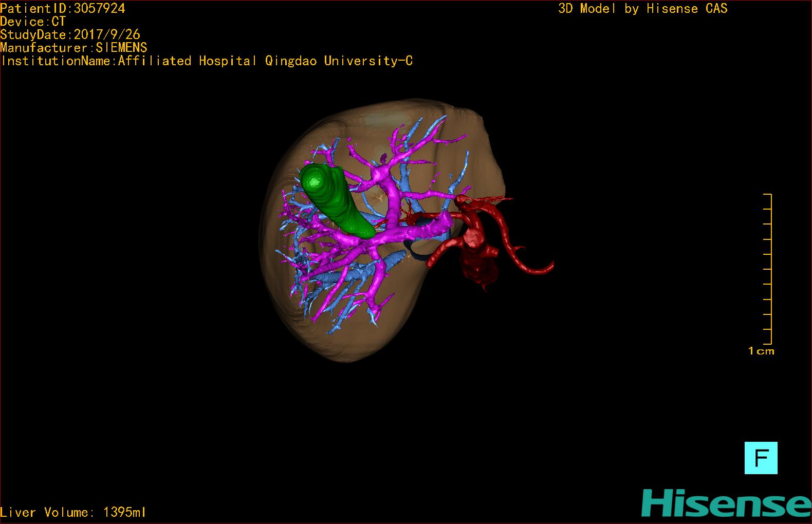Click the Liver Volume: 1395ml readout
812x524 pixels.
(x=73, y=512)
